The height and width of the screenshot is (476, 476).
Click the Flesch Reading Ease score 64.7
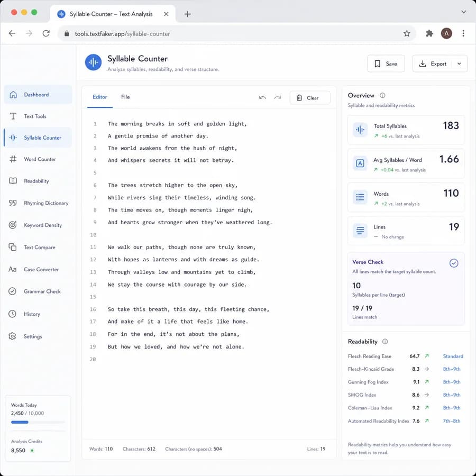click(414, 356)
